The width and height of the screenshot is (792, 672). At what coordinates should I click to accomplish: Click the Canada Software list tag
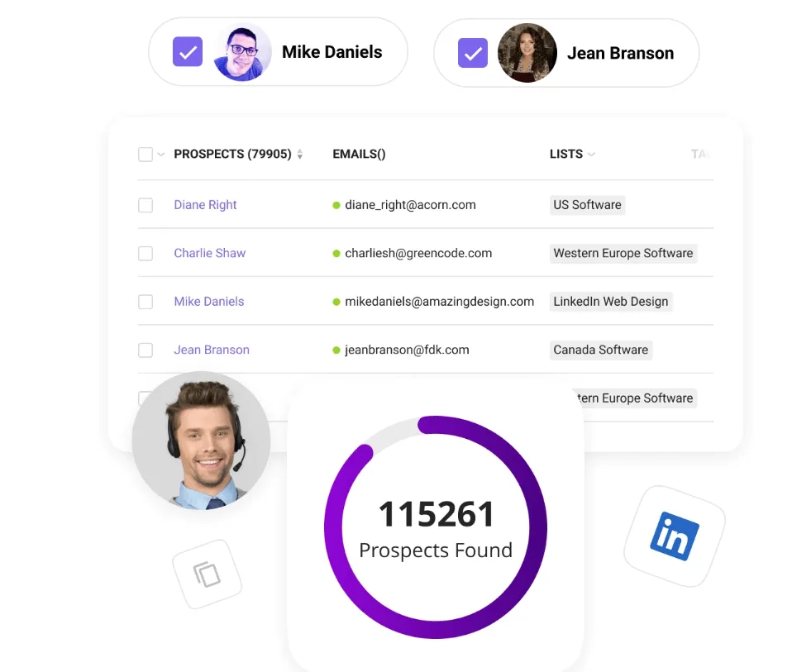tap(600, 350)
